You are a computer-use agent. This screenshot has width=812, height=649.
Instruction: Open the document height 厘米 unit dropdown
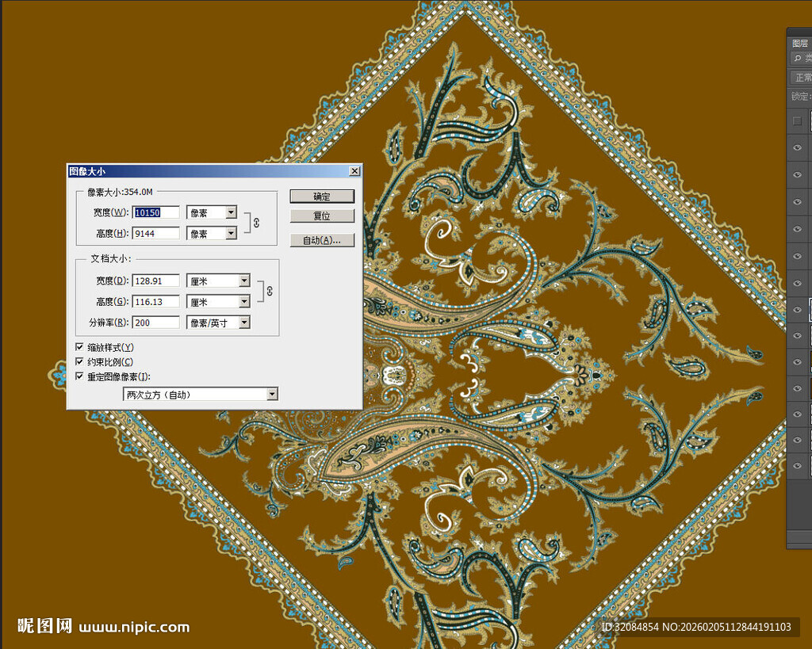(x=243, y=302)
